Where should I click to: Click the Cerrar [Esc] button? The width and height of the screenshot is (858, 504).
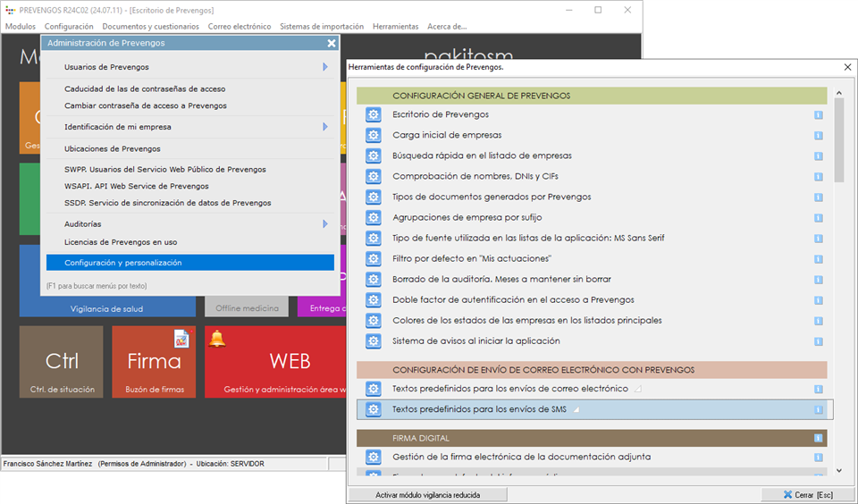point(806,494)
